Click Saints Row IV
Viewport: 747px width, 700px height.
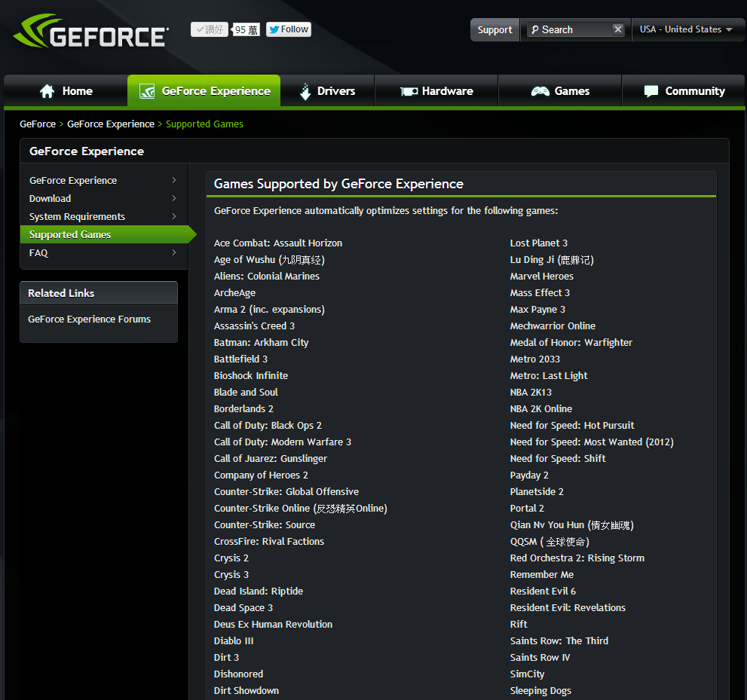(x=540, y=657)
